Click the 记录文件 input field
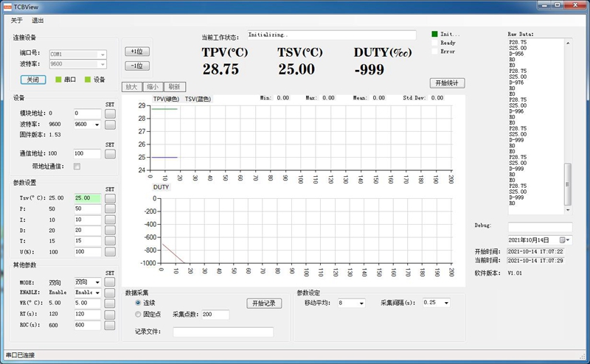 click(x=223, y=332)
